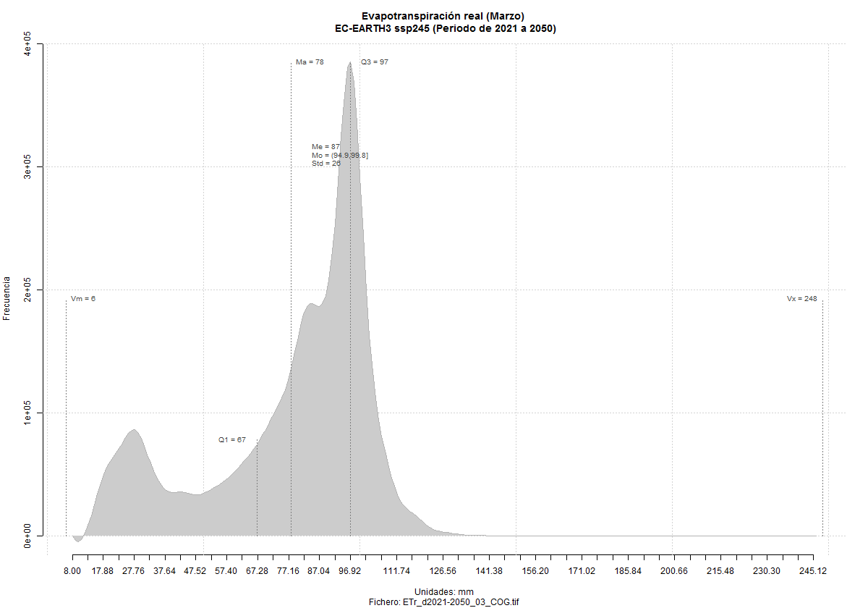
Task: Click x-axis tick label '230.30'
Action: tap(767, 571)
